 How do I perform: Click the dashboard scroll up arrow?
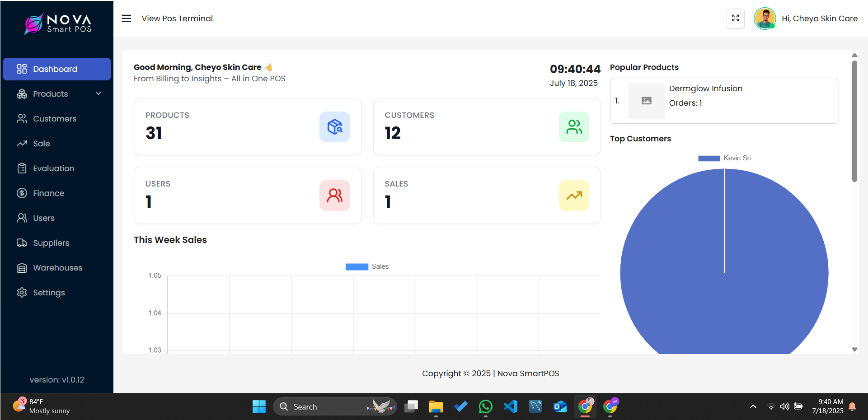click(854, 55)
